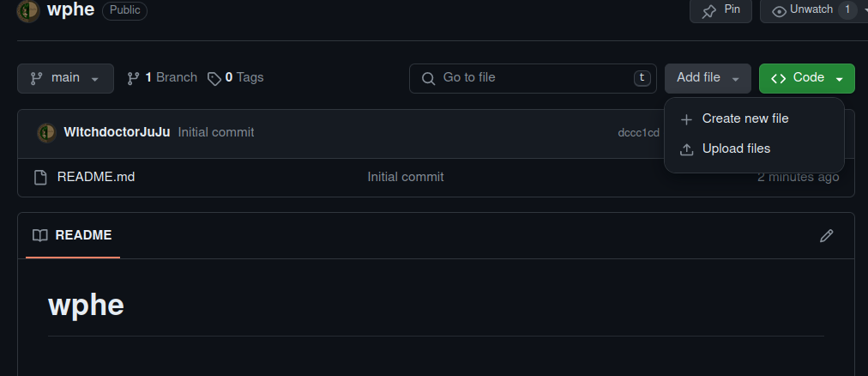868x376 pixels.
Task: Select Upload files menu entry
Action: [x=736, y=149]
